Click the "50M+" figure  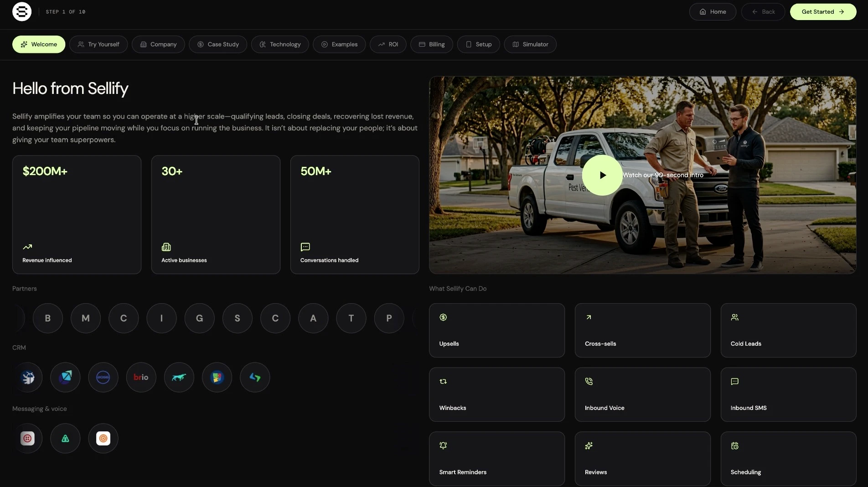click(x=316, y=171)
